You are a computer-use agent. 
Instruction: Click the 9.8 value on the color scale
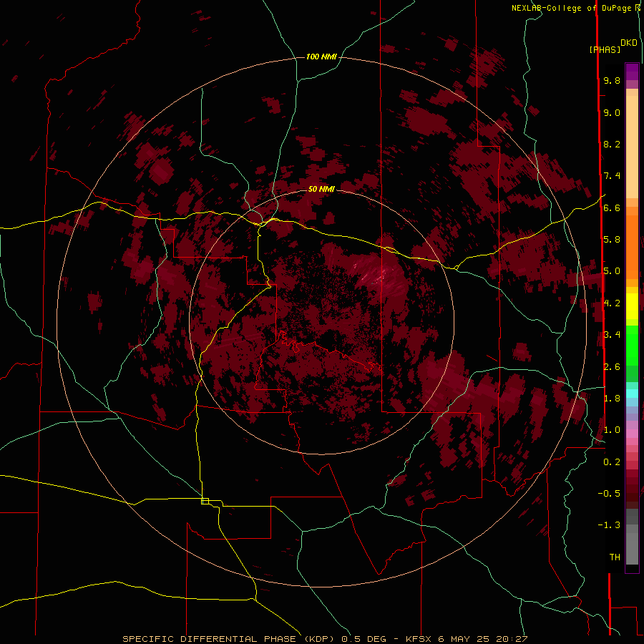[x=612, y=80]
